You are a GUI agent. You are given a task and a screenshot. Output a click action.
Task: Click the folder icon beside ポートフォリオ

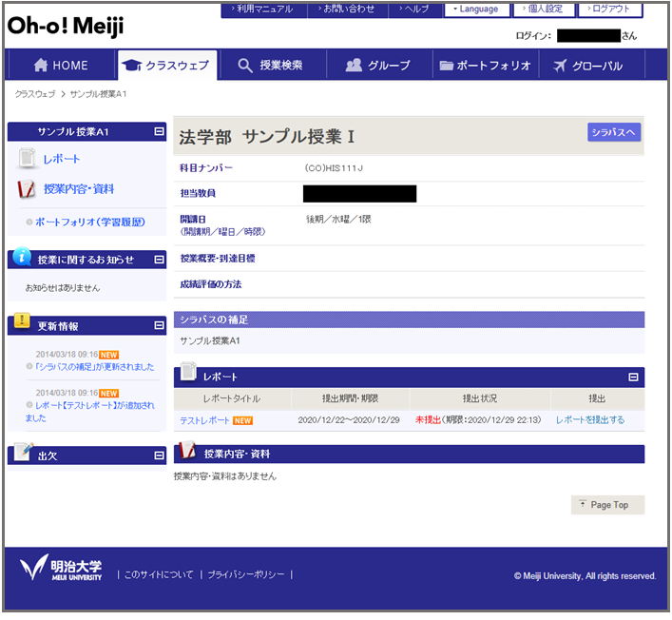click(x=446, y=66)
